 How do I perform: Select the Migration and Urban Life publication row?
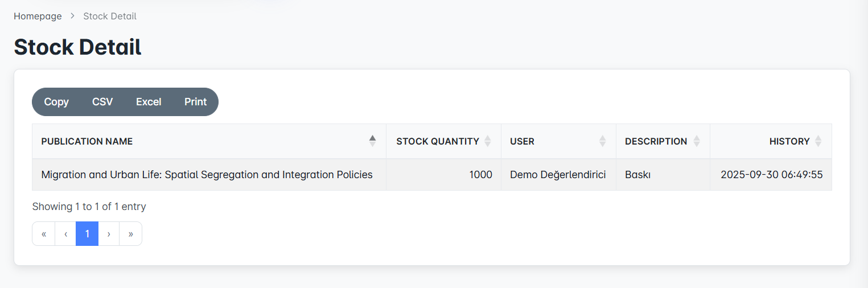click(x=207, y=175)
